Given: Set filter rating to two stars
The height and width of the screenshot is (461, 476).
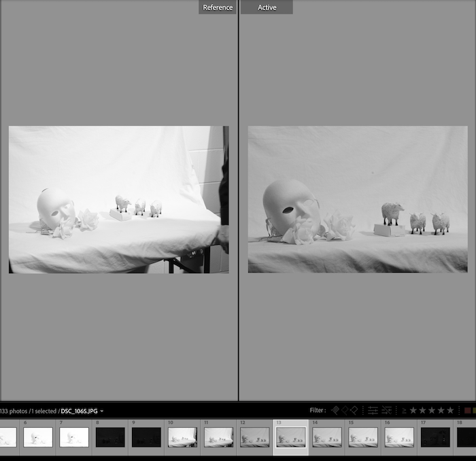Looking at the screenshot, I should [x=422, y=410].
